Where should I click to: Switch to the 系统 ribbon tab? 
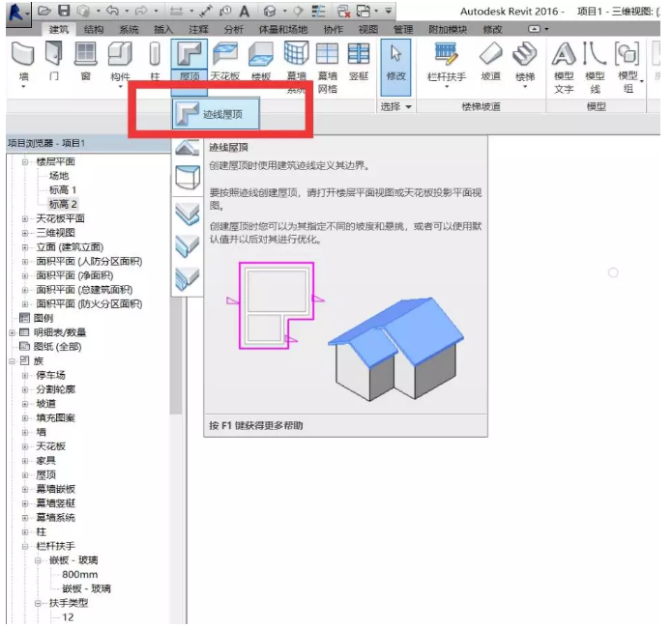(129, 29)
